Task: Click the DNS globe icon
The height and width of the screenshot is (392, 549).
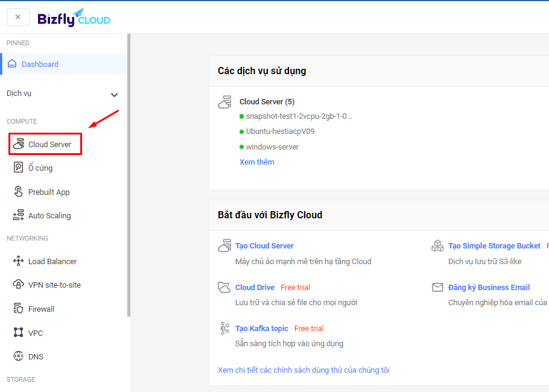Action: 19,356
